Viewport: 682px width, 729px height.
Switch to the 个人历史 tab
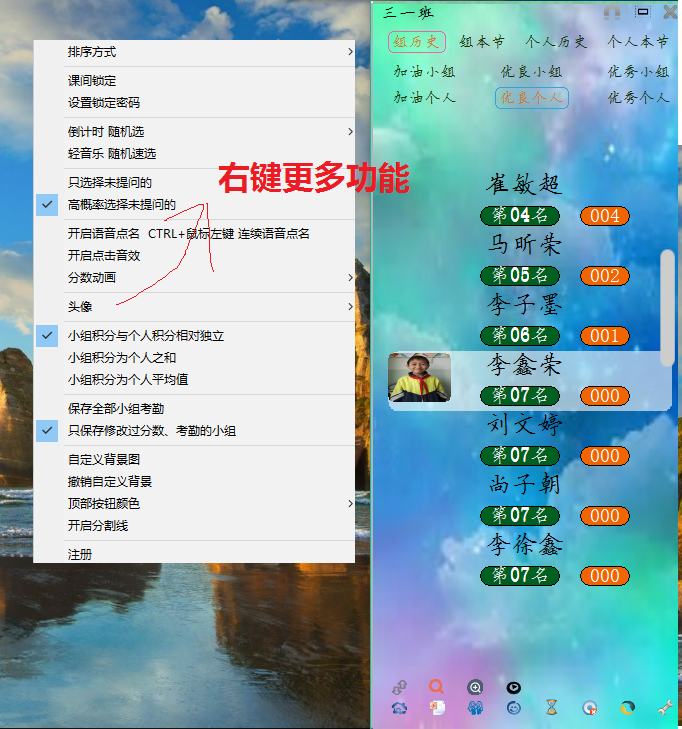point(556,42)
